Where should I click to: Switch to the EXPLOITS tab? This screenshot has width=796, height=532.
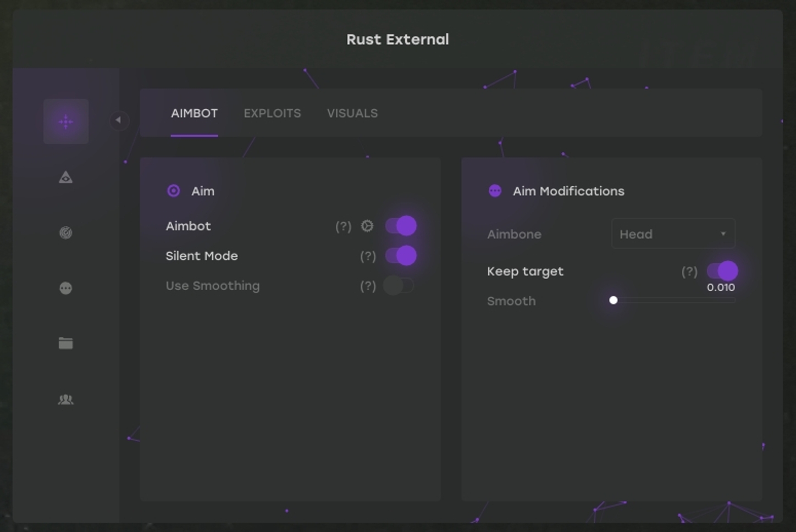[x=272, y=113]
